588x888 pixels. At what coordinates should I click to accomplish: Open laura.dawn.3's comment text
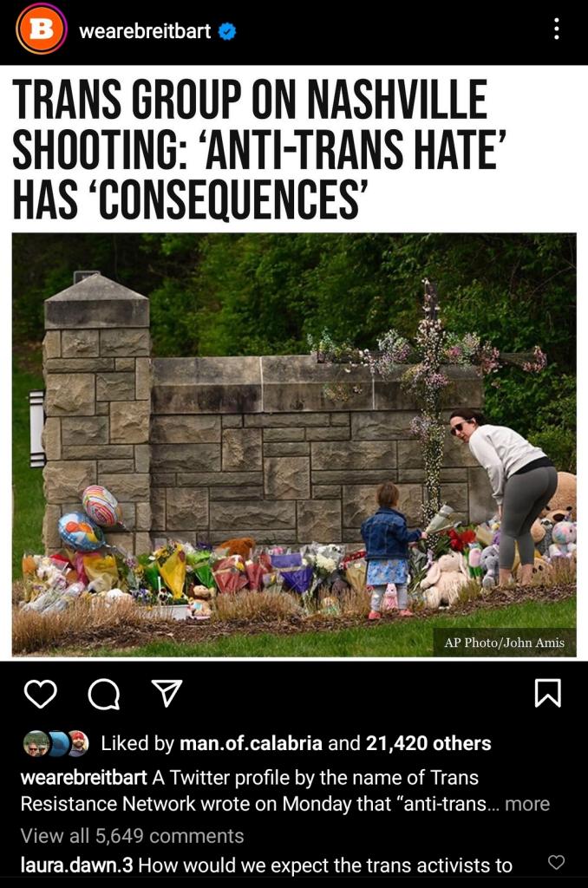coord(325,865)
